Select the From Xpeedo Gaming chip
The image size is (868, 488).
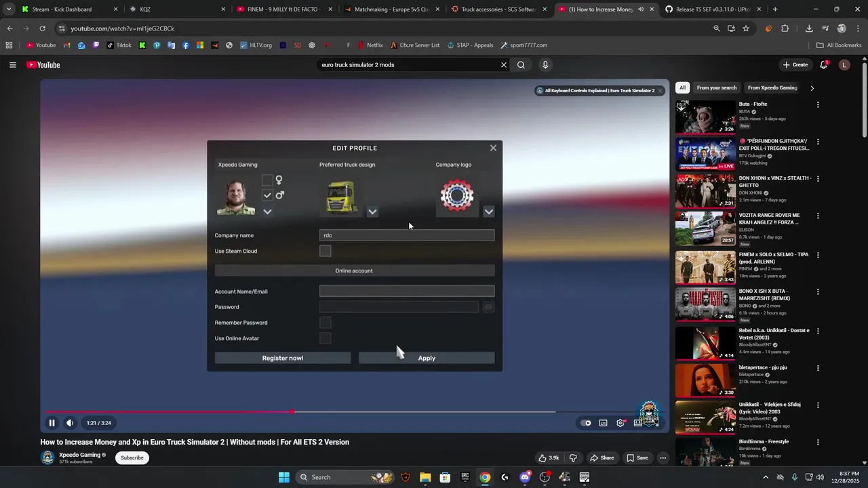(772, 87)
